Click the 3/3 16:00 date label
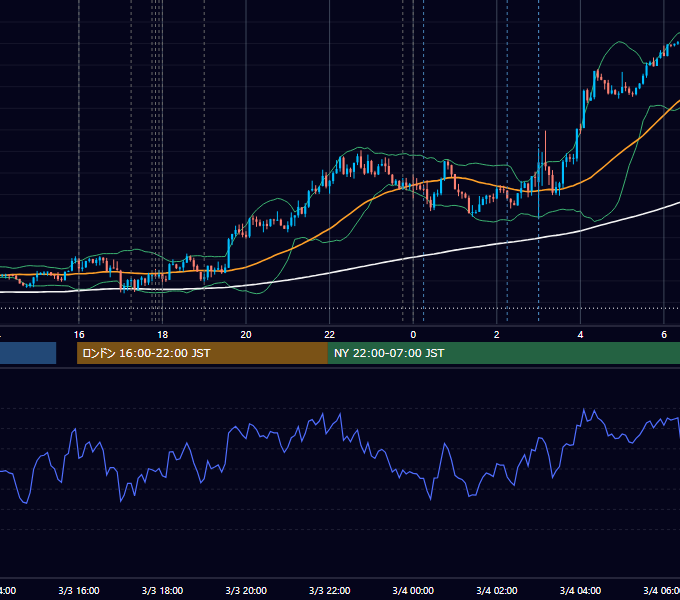The image size is (680, 600). [79, 590]
